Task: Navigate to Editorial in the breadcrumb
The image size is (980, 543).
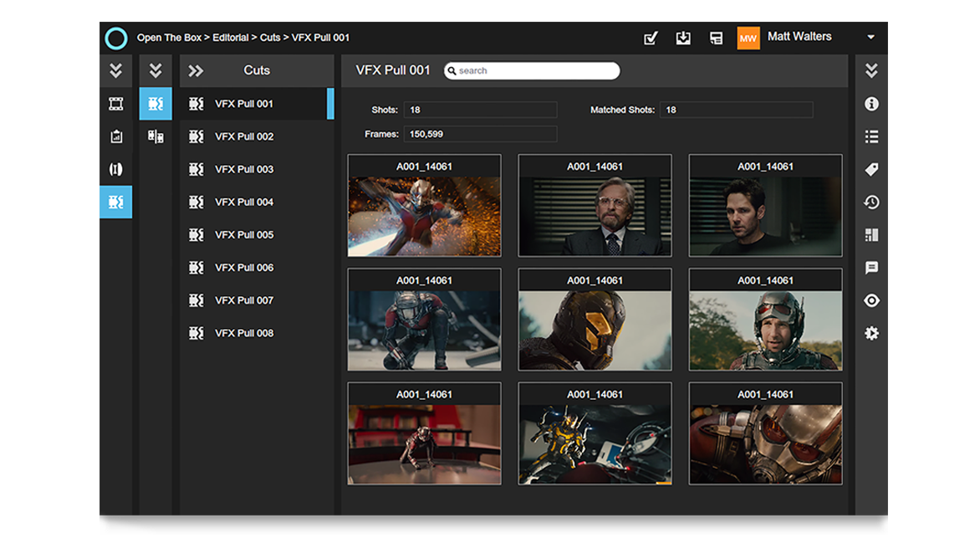Action: click(230, 38)
